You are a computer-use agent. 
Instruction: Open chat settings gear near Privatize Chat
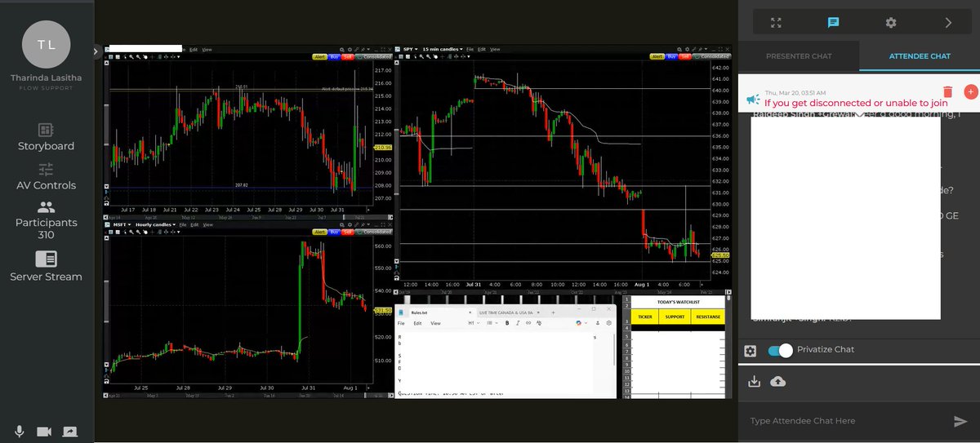point(751,351)
